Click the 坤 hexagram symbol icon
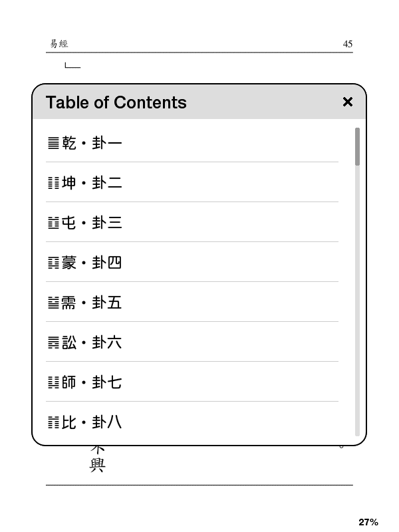Viewport: 399px width, 532px height. (x=53, y=183)
